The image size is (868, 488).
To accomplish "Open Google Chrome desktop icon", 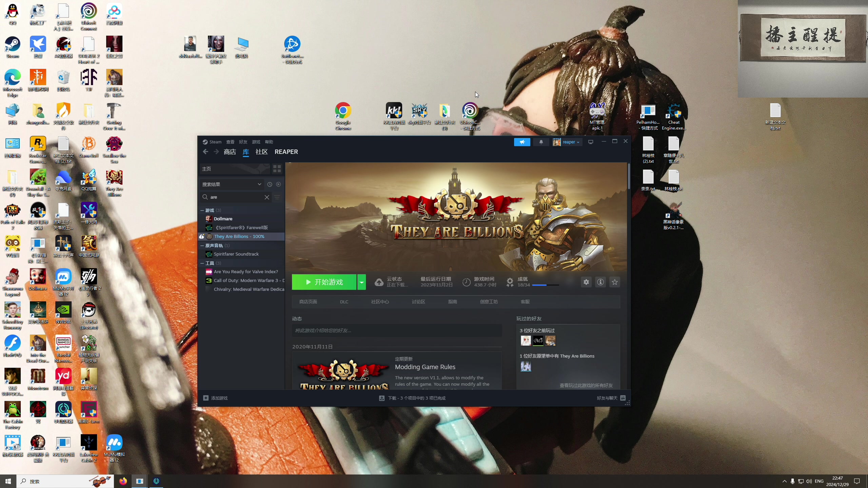I will point(343,116).
